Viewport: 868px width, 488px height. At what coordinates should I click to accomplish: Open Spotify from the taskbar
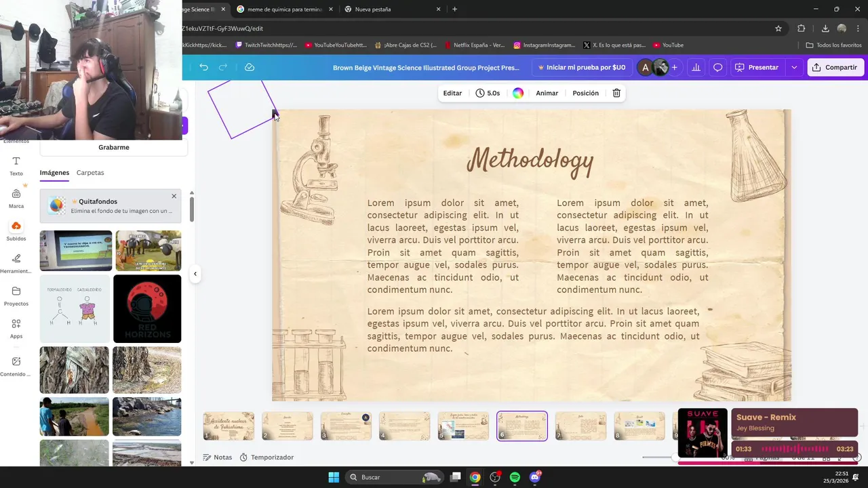[515, 477]
